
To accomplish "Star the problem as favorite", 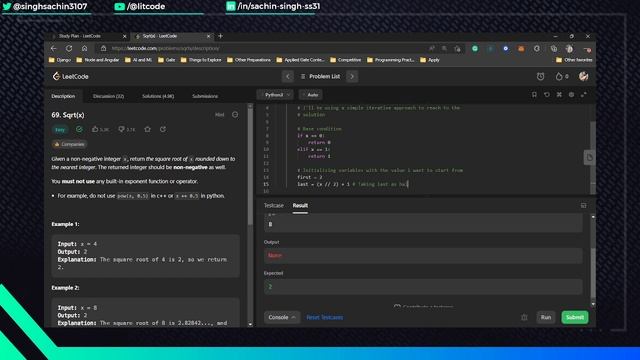I will [147, 129].
